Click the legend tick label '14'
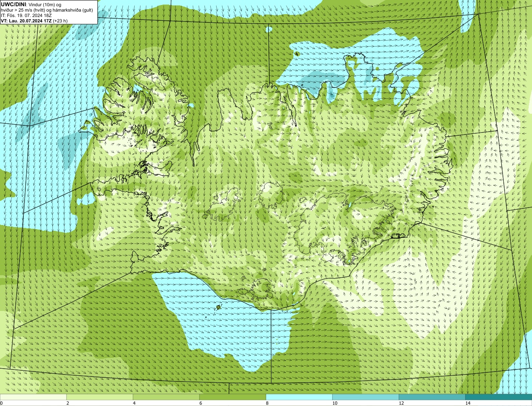 click(468, 403)
